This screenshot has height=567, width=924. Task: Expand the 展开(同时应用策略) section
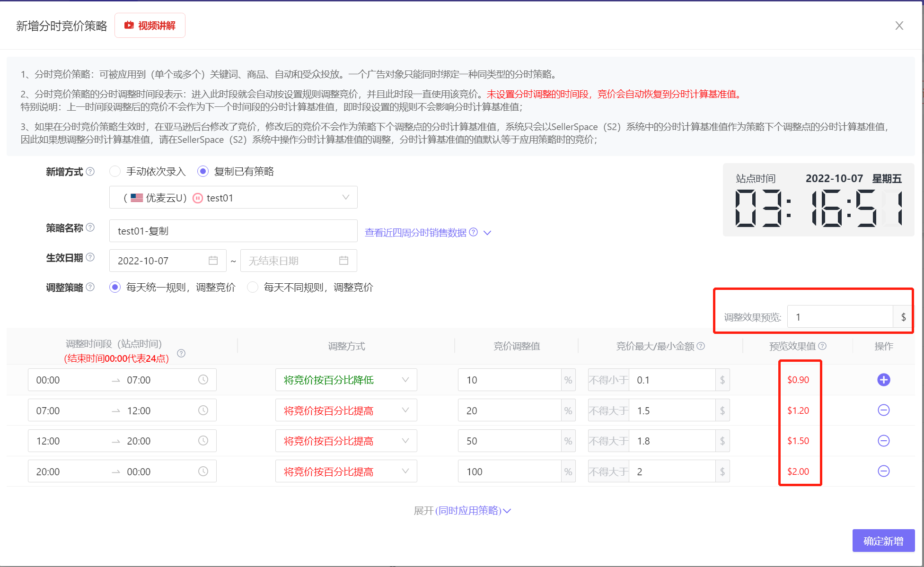[462, 510]
